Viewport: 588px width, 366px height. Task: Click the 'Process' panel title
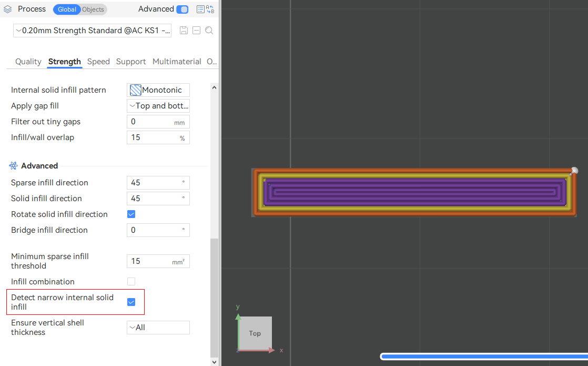point(32,9)
